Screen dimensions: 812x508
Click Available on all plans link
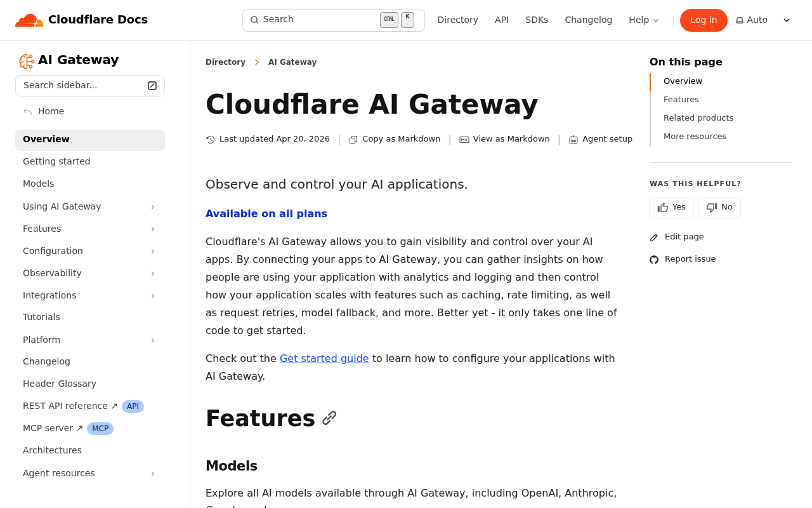(266, 214)
